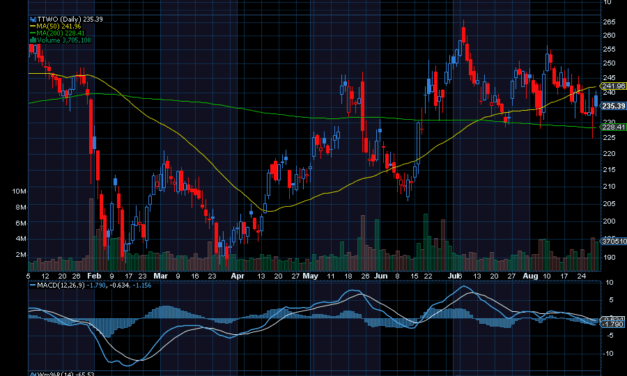Click the TTWO (Daily) 235.39 legend label
The width and height of the screenshot is (627, 376).
point(70,19)
